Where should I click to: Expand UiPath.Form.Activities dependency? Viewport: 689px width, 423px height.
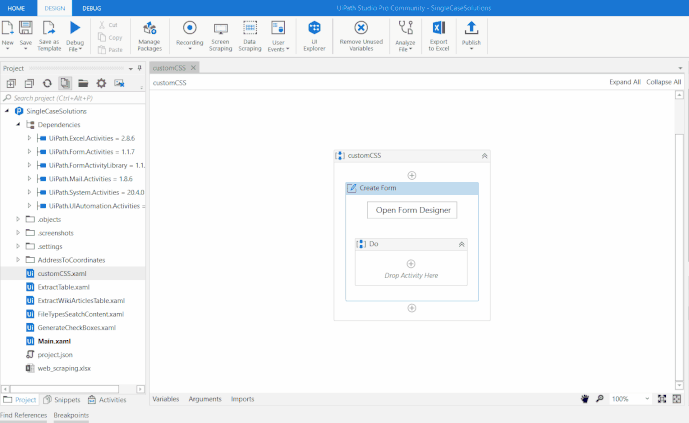(29, 152)
